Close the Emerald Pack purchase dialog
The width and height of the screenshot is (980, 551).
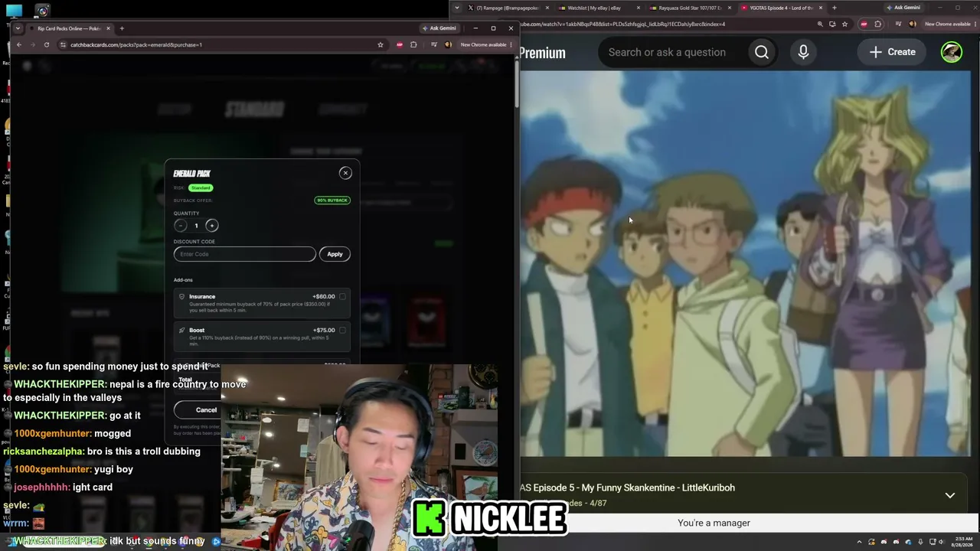pyautogui.click(x=345, y=173)
